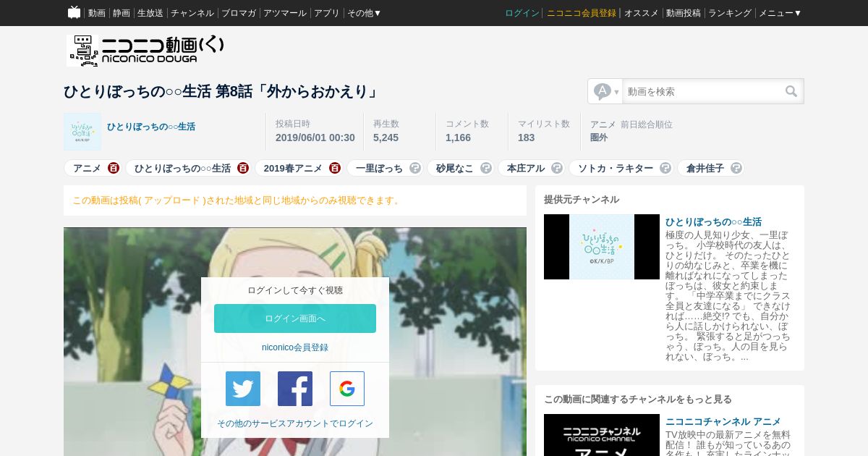This screenshot has height=456, width=868.
Task: Open ランキング in top bar
Action: [x=730, y=13]
